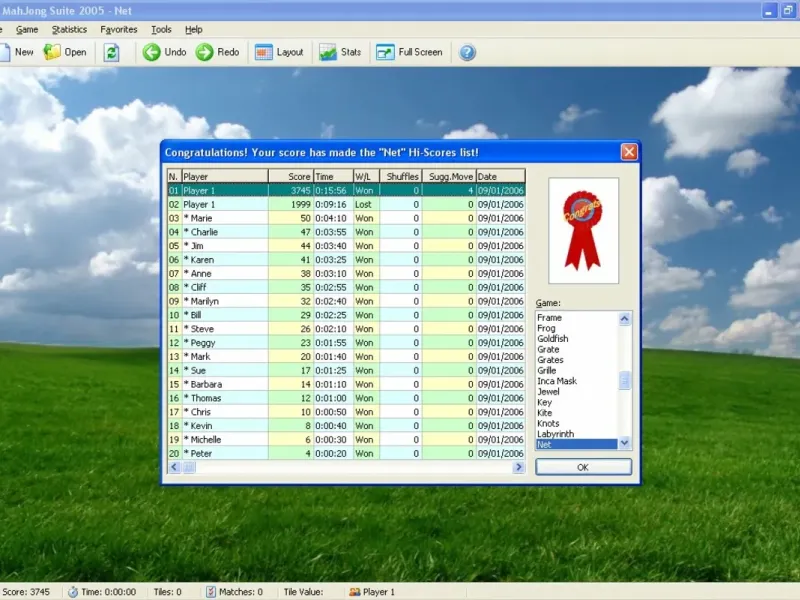Select the Michelle score row
800x600 pixels.
(x=346, y=439)
